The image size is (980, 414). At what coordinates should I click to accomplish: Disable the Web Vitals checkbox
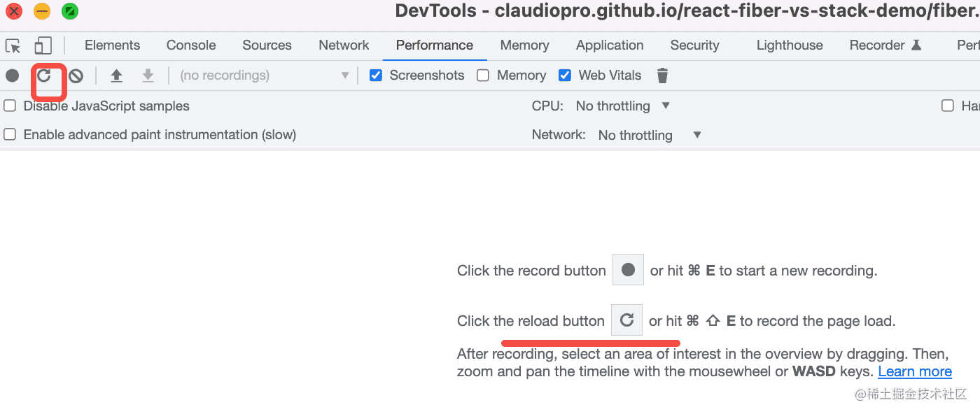click(x=565, y=76)
